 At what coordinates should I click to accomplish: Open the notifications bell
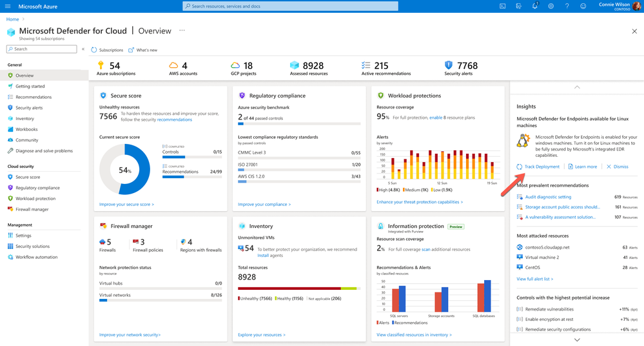[535, 6]
